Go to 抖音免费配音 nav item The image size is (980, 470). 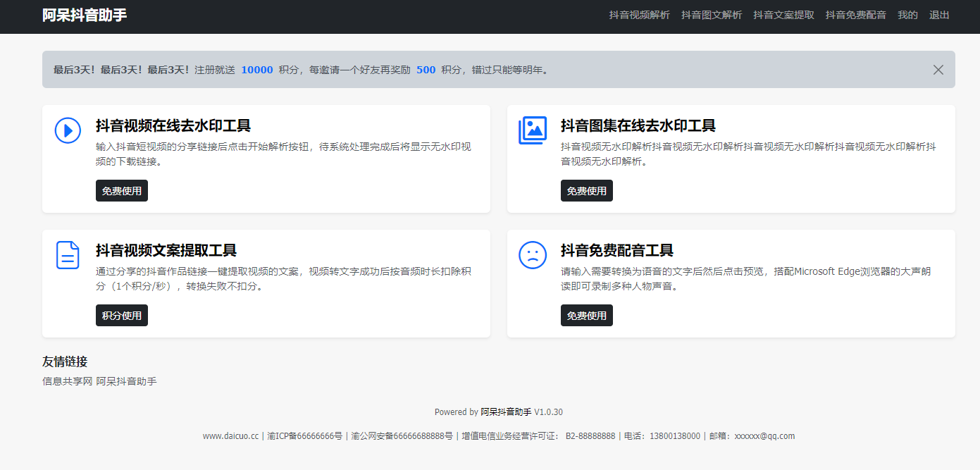coord(856,15)
